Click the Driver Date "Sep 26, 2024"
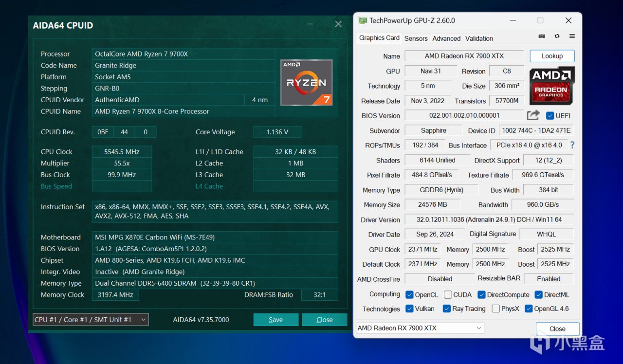Viewport: 623px width, 364px height. (435, 234)
